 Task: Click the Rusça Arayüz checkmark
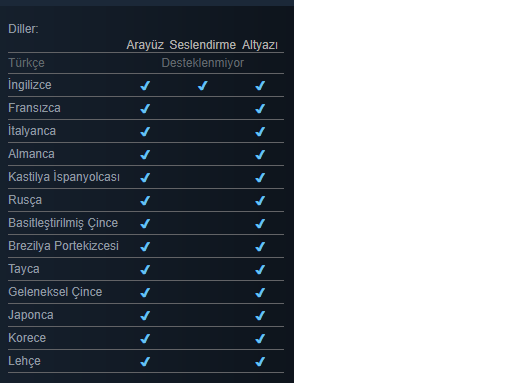pos(145,200)
